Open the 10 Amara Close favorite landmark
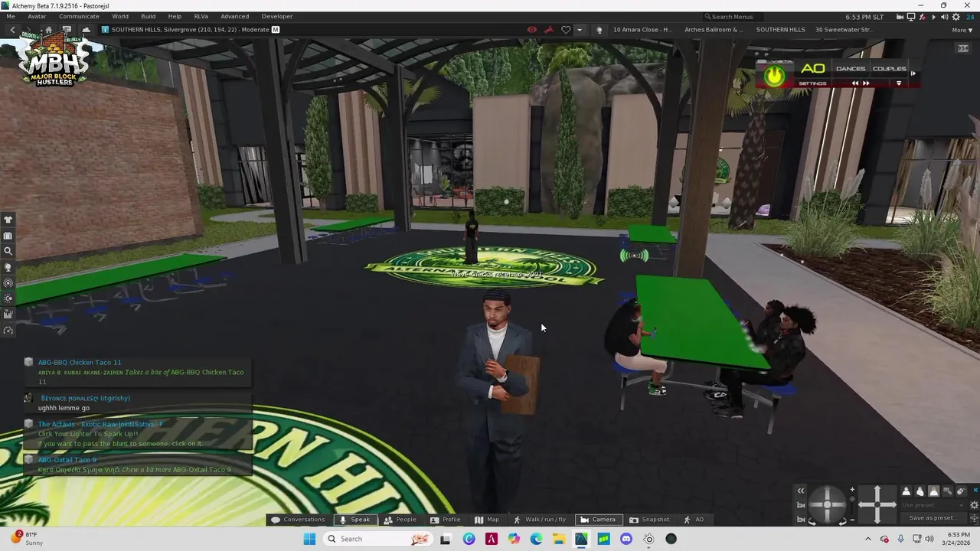980x551 pixels. 642,30
